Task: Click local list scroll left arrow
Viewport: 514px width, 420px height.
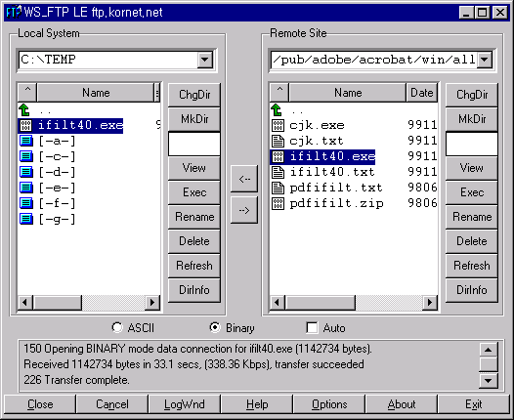Action: [x=25, y=302]
